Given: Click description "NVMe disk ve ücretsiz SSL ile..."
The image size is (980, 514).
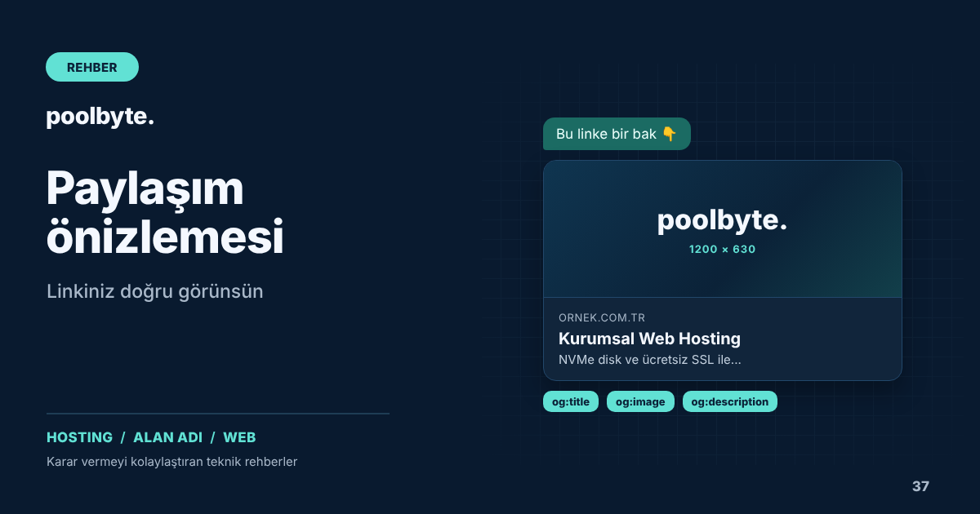Looking at the screenshot, I should (649, 360).
